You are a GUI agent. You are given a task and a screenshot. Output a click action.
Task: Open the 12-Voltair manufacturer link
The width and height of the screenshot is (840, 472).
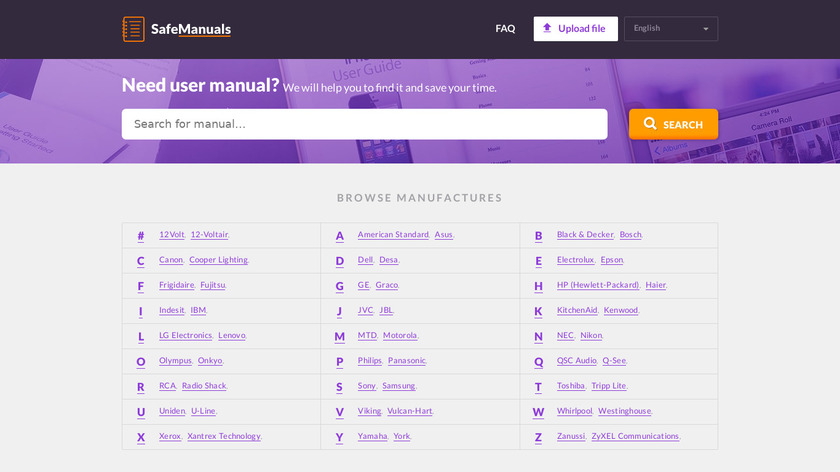pos(209,235)
